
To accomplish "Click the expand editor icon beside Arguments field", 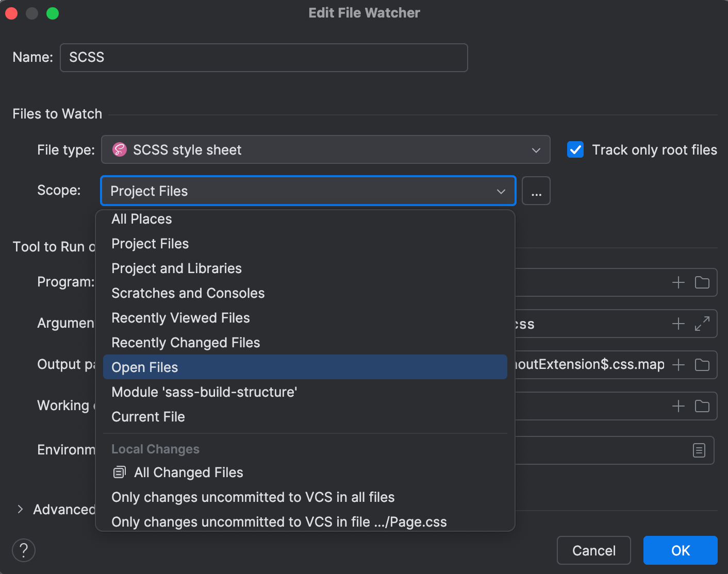I will [702, 324].
